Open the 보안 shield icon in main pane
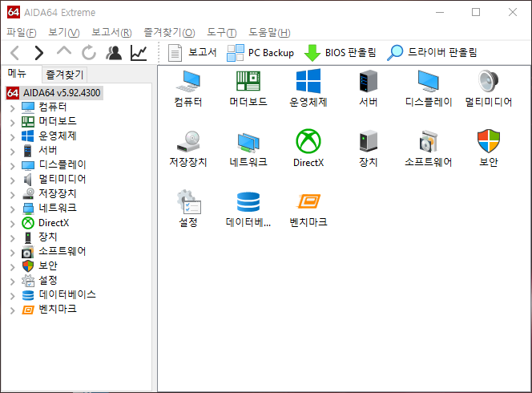The height and width of the screenshot is (393, 532). (x=488, y=141)
